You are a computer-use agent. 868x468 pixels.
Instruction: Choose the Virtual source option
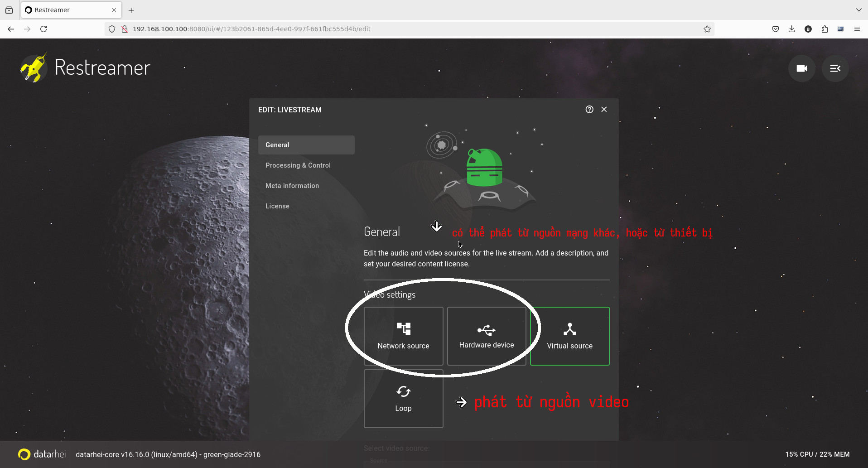[x=569, y=336]
